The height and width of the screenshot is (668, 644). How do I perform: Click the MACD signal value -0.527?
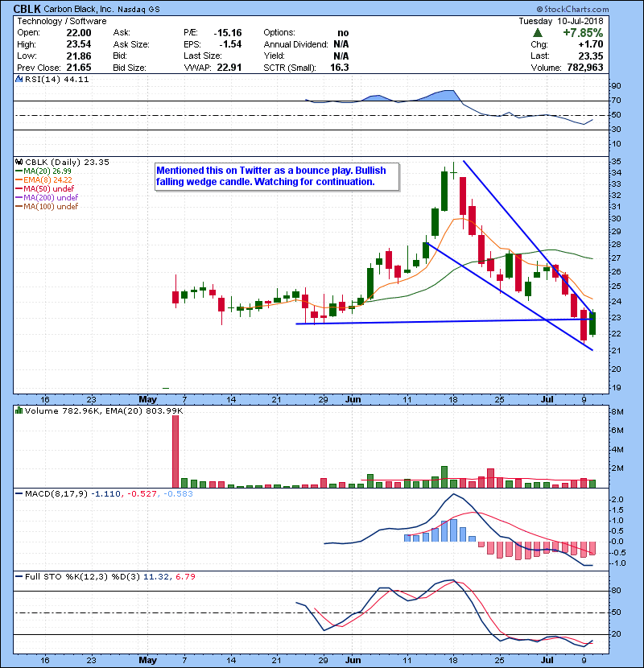click(x=142, y=494)
